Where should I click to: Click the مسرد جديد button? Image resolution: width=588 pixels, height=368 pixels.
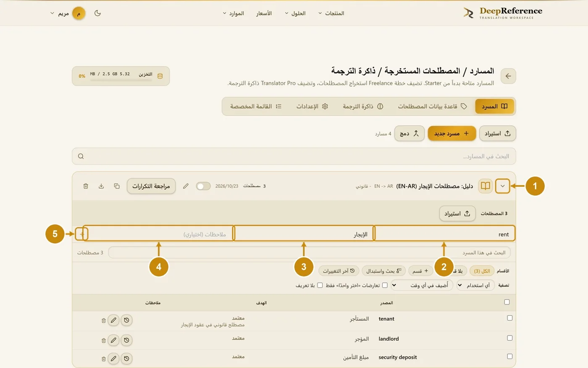coord(452,133)
